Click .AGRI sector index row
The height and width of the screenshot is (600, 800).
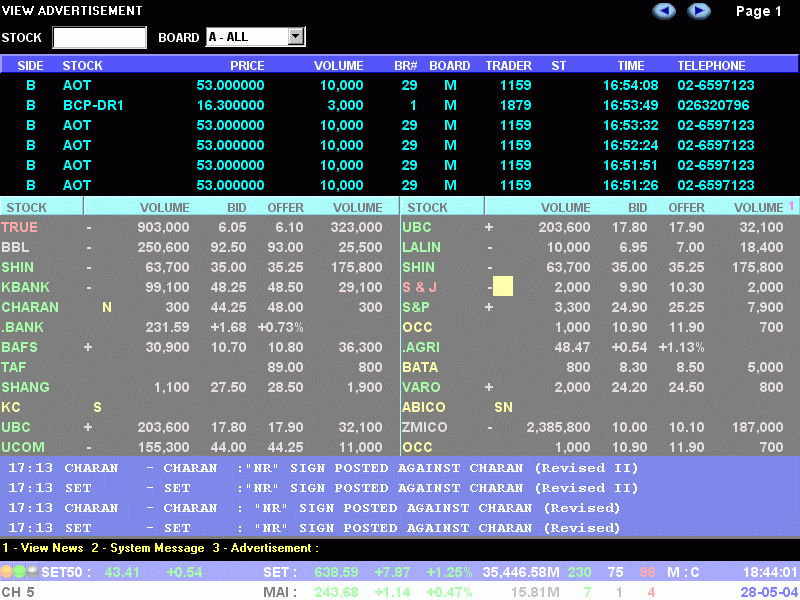pyautogui.click(x=600, y=347)
